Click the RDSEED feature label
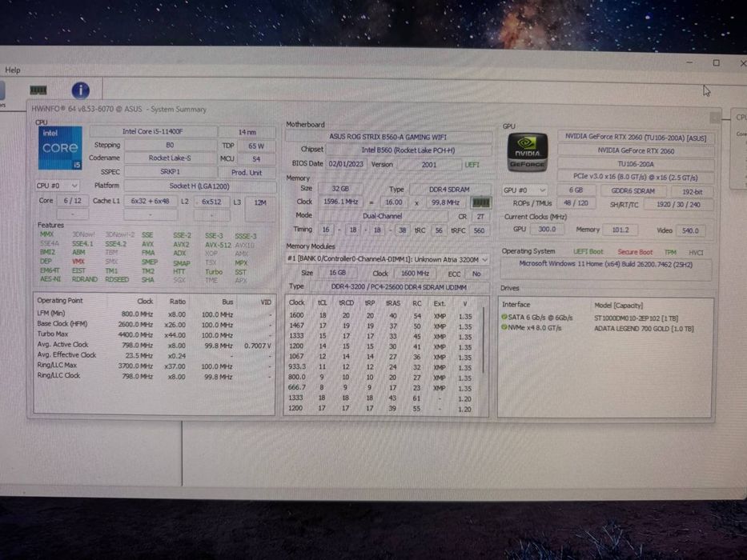 click(117, 279)
